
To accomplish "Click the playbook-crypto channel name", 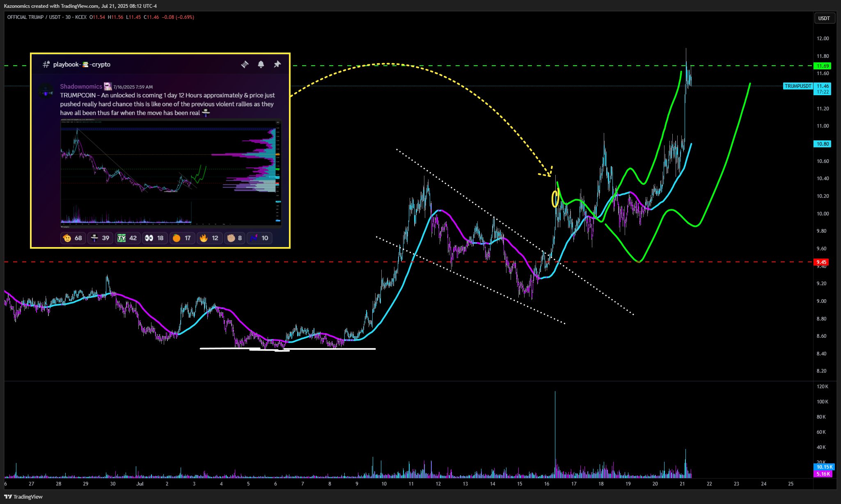I will click(82, 64).
